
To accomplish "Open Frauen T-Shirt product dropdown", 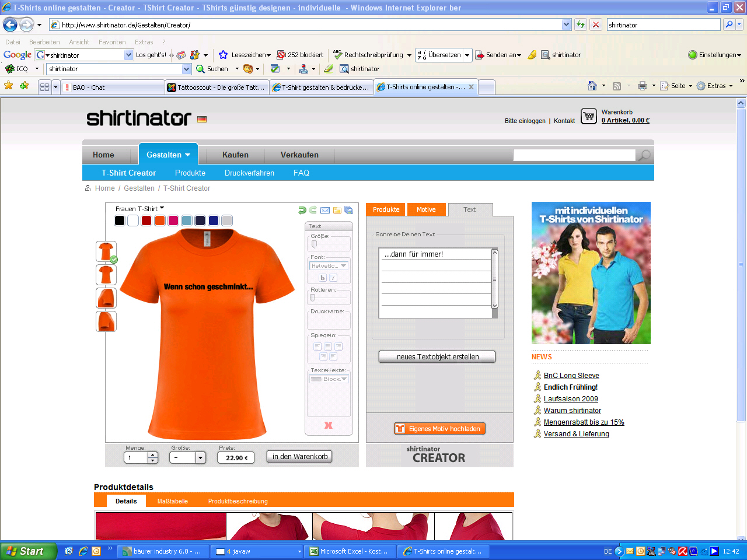I will coord(139,208).
